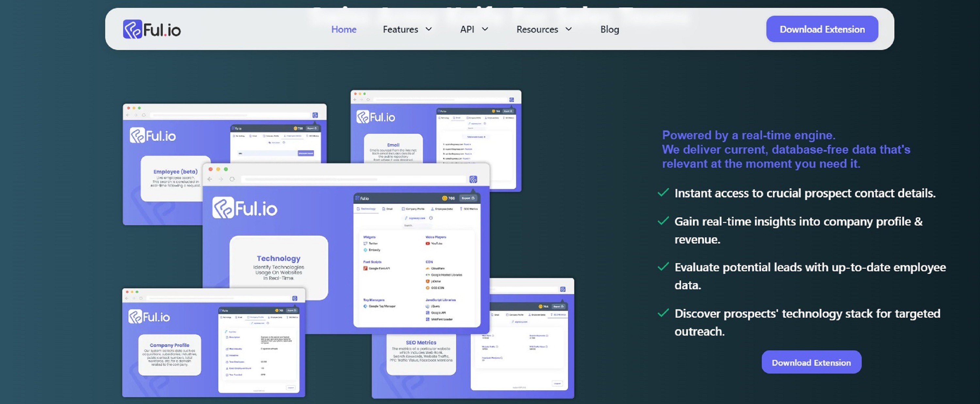Click the YouTube icon under Video Players
Image resolution: width=980 pixels, height=404 pixels.
coord(428,243)
